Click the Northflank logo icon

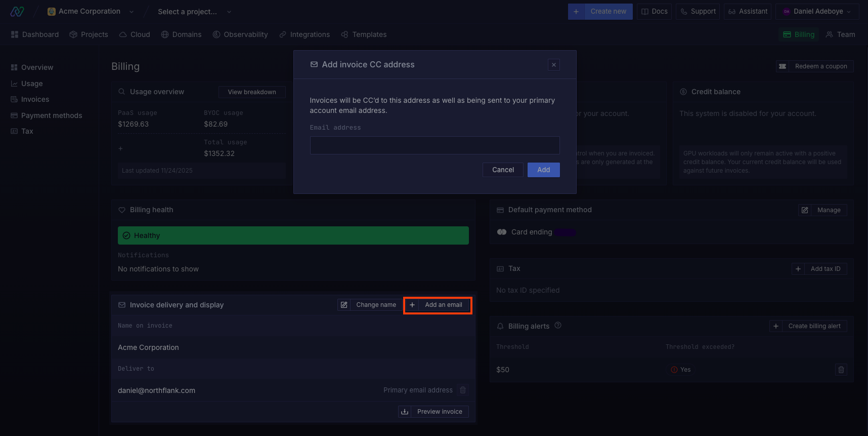[x=17, y=11]
